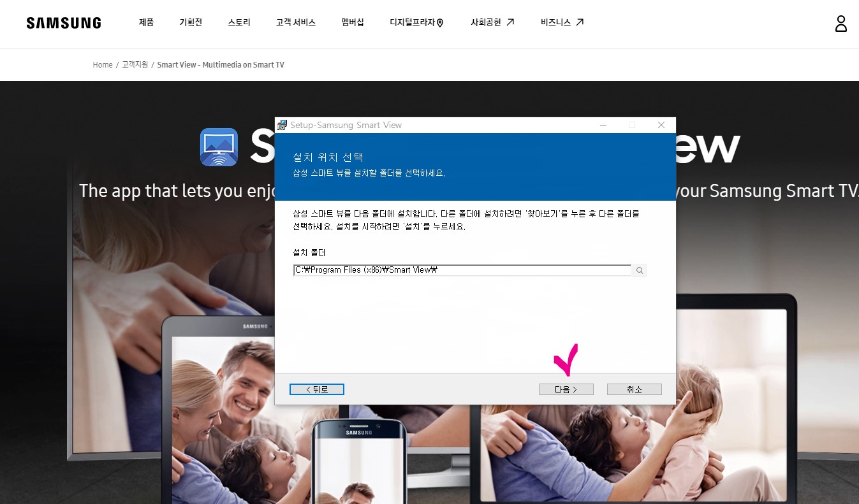859x504 pixels.
Task: Click the 다음 > button
Action: (566, 389)
